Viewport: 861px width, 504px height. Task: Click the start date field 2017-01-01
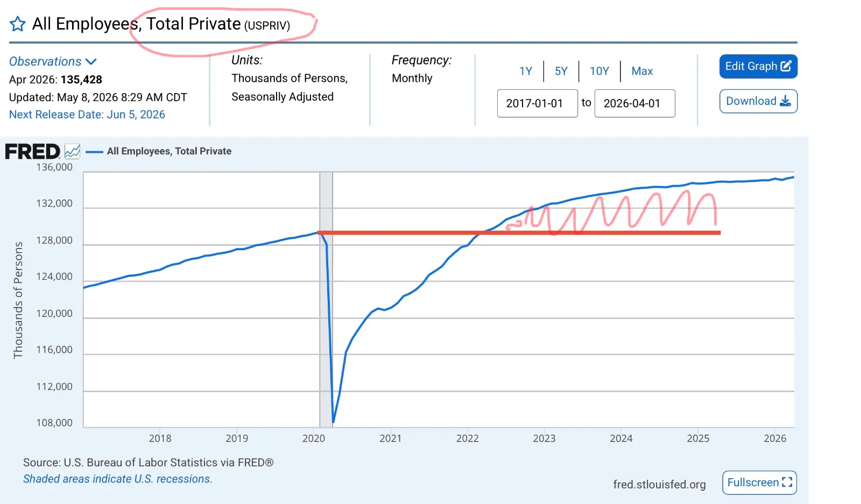pyautogui.click(x=538, y=103)
